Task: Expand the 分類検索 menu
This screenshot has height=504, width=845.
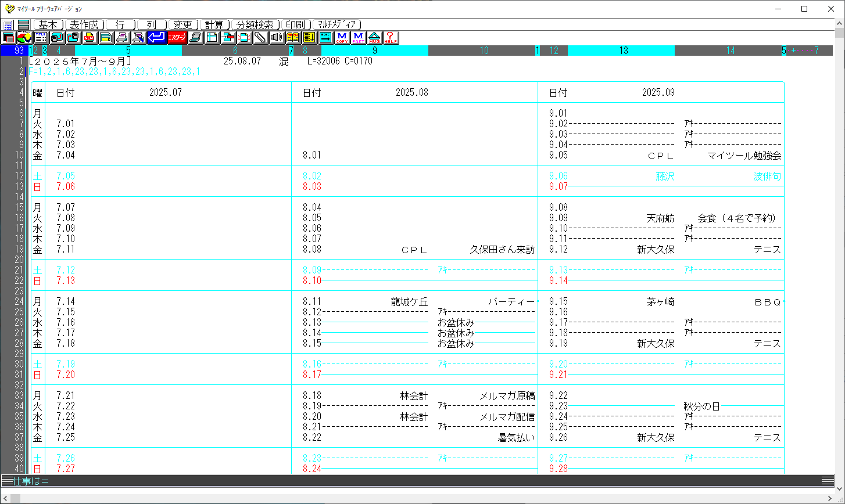Action: click(x=255, y=25)
